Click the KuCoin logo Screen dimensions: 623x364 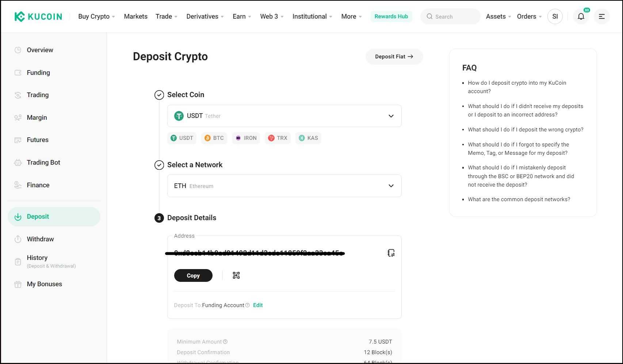38,16
